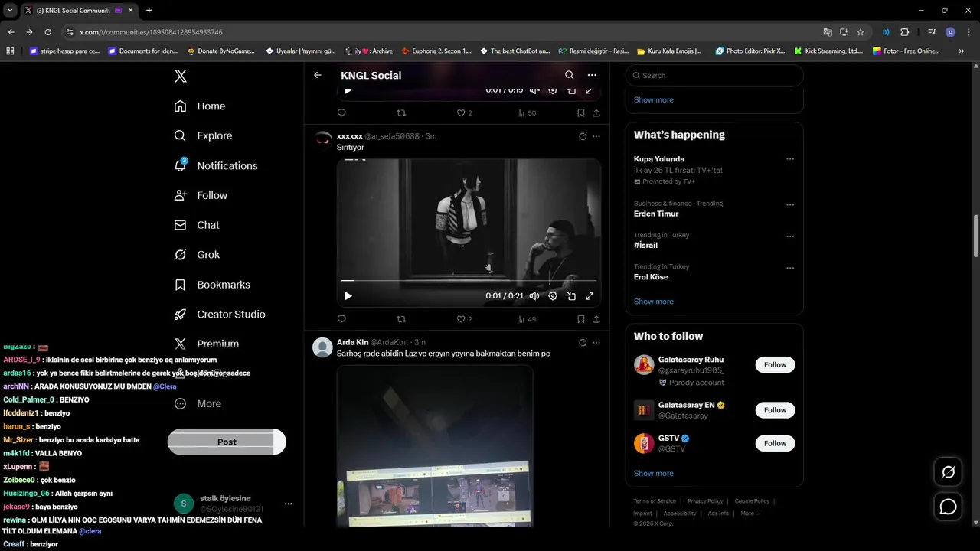Show more under What's happening
Viewport: 980px width, 551px height.
pyautogui.click(x=654, y=302)
